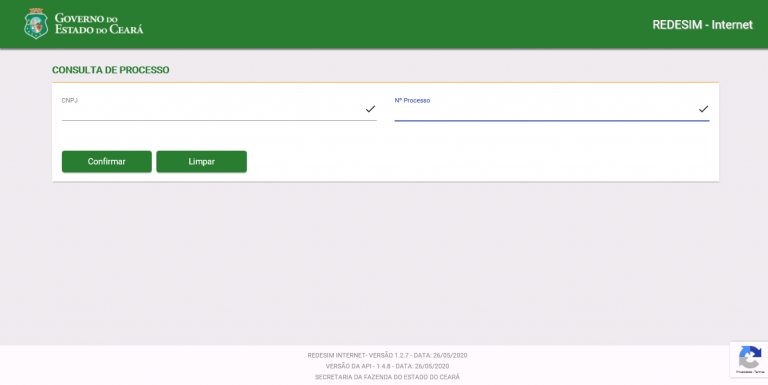Click the VERSÃO DA API footer line

[387, 366]
